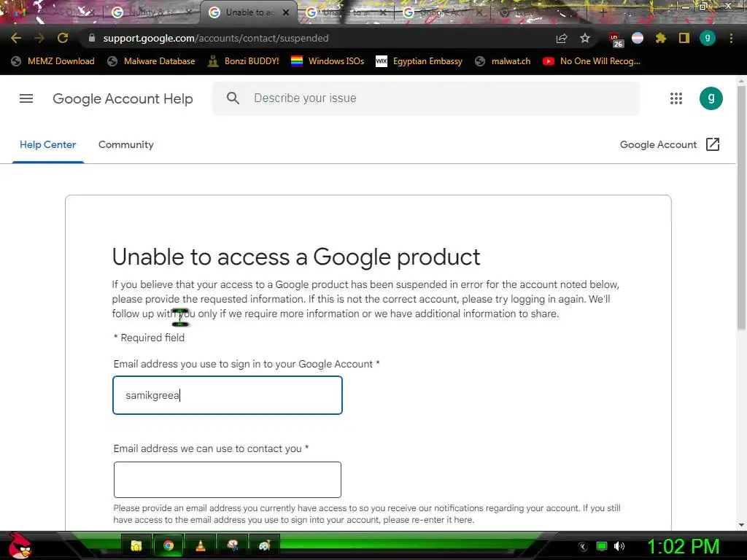
Task: Switch to the Nudity & se... tab
Action: click(150, 12)
